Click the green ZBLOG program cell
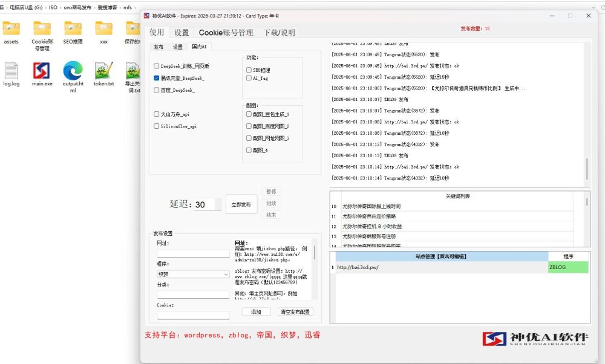Viewport: 605px width, 364px height. click(x=568, y=267)
